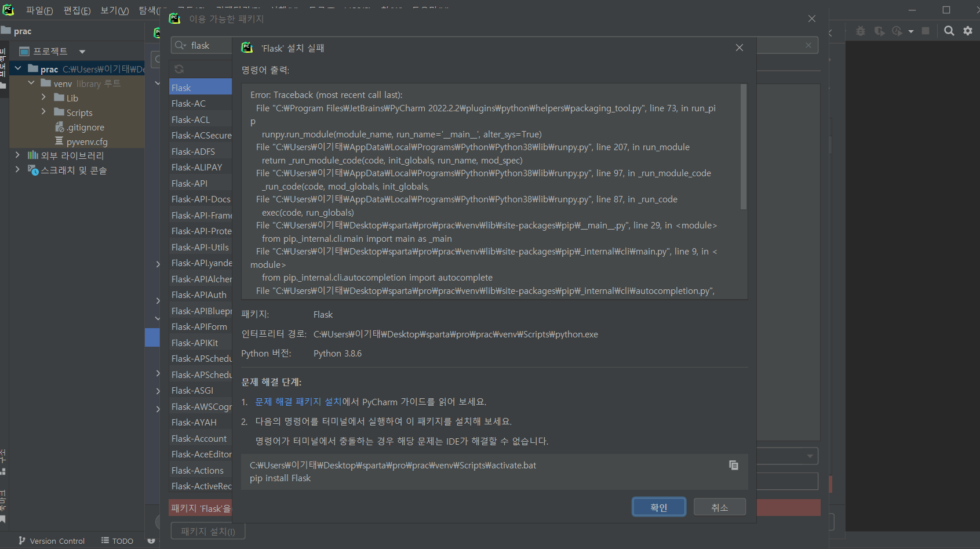Click the structure icon on left stripe
This screenshot has width=980, height=549.
3,472
